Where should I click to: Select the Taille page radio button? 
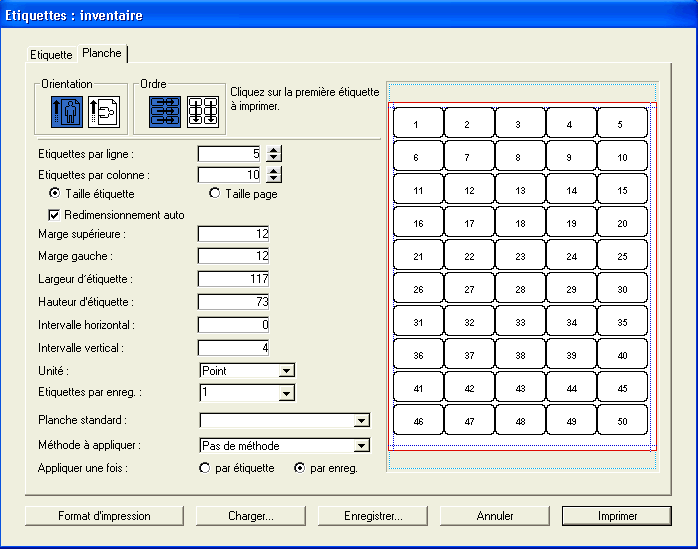214,194
